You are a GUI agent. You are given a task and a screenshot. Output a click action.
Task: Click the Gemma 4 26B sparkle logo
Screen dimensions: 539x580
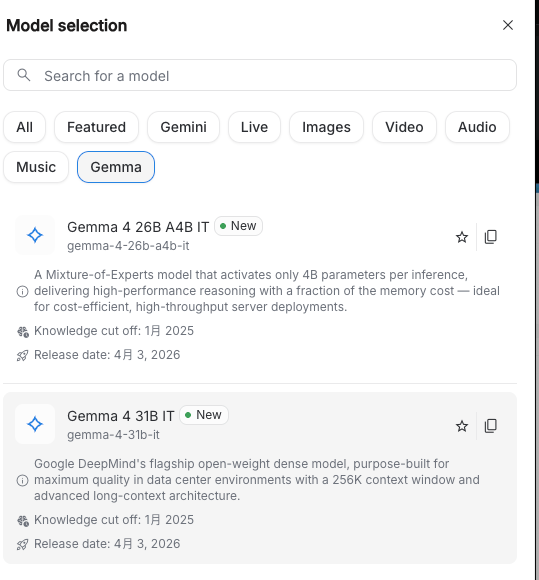click(35, 235)
